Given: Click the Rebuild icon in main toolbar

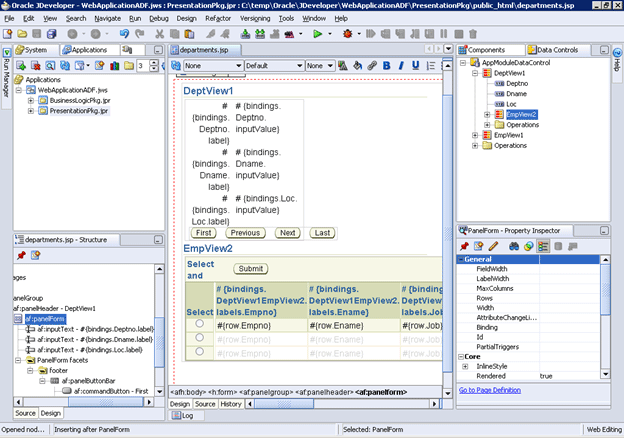Looking at the screenshot, I should (260, 34).
